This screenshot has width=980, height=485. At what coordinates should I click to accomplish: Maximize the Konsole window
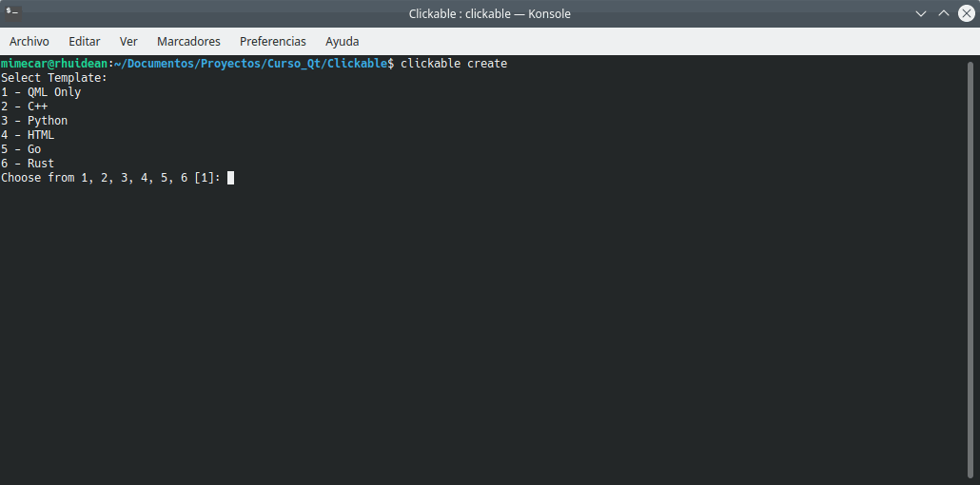[x=944, y=13]
